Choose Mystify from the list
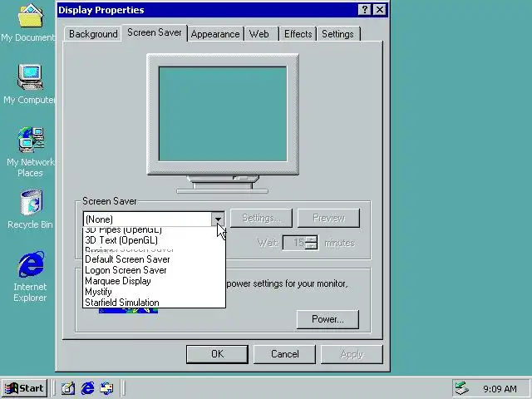This screenshot has height=399, width=532. pos(154,292)
